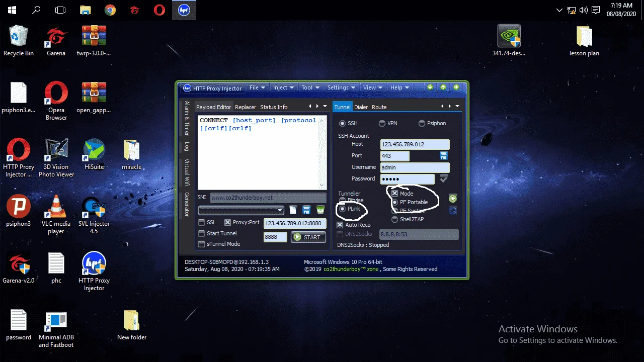Switch to the Route tab
The height and width of the screenshot is (362, 644).
(x=379, y=107)
